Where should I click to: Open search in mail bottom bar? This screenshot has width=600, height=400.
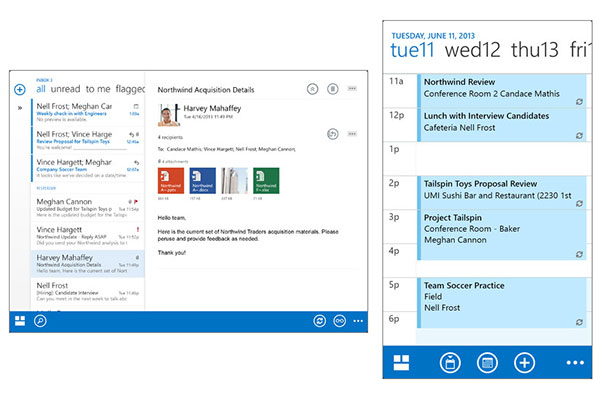point(40,321)
